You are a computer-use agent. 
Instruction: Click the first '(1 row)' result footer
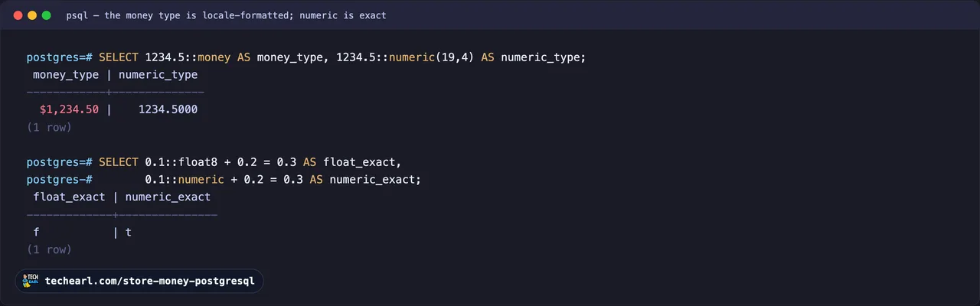tap(49, 127)
